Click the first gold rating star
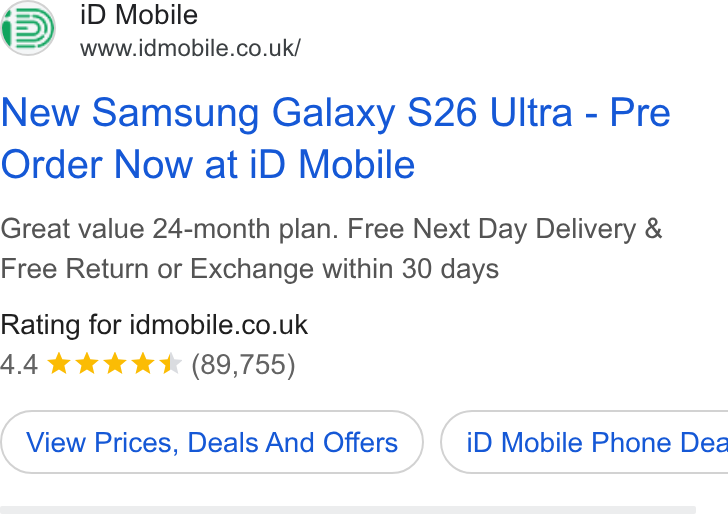 [59, 363]
